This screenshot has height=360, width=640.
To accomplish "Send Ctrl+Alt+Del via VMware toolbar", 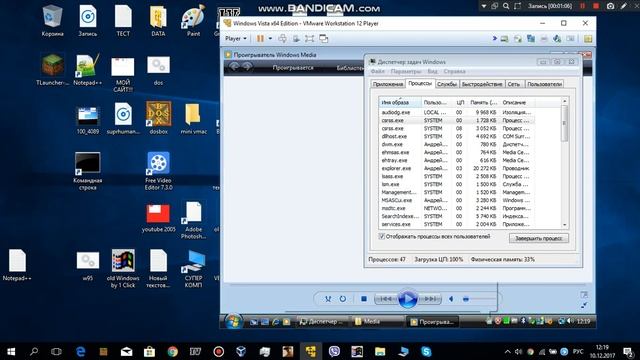I will click(282, 38).
